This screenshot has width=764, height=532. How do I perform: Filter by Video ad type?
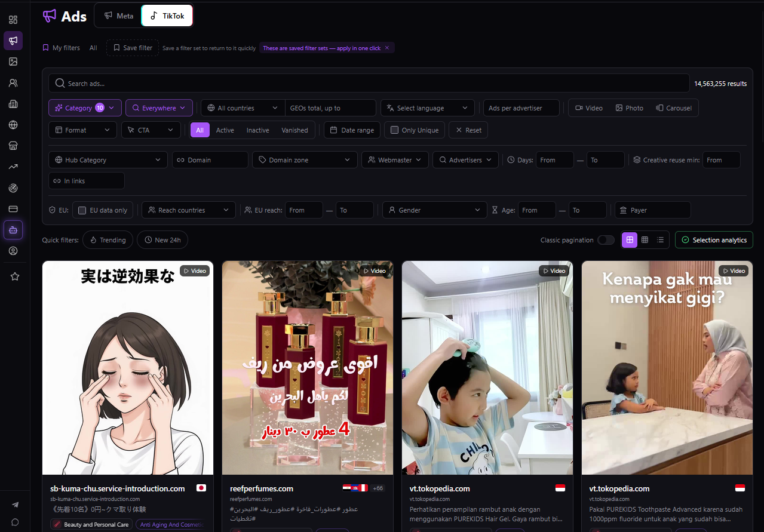pos(588,108)
